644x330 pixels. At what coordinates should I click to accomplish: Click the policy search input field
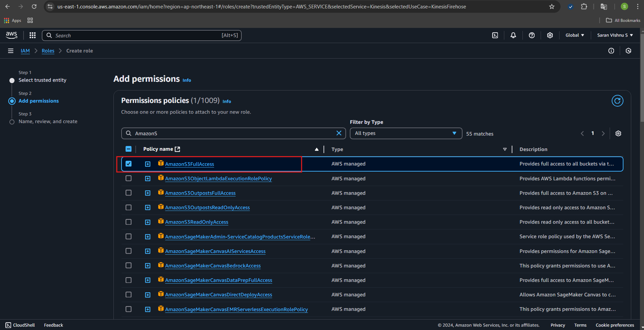(x=232, y=134)
